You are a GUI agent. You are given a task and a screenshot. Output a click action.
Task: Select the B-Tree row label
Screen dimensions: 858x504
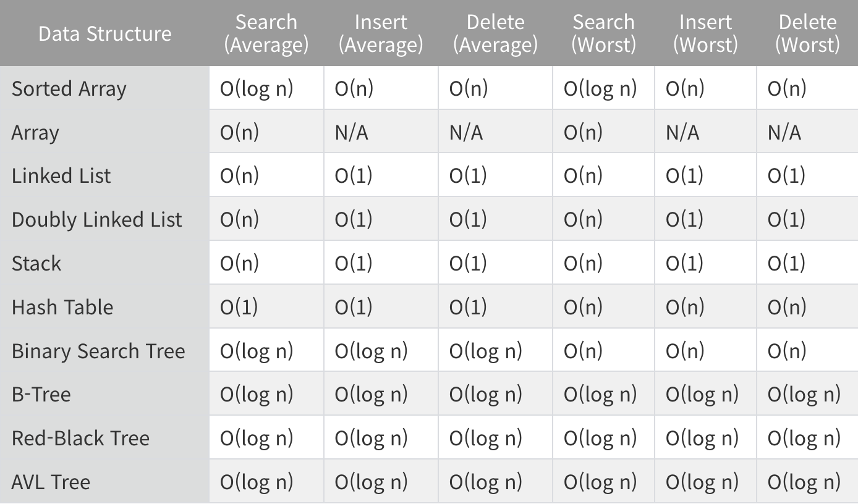[x=41, y=394]
